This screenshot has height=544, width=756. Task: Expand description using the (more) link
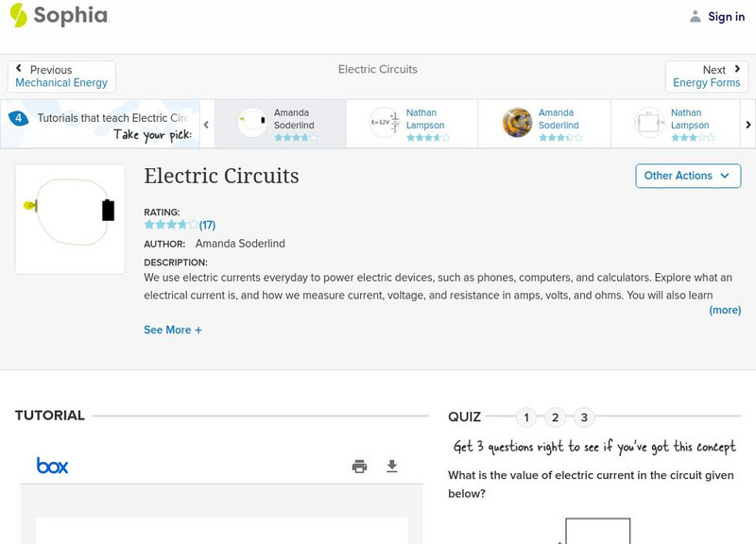[724, 310]
